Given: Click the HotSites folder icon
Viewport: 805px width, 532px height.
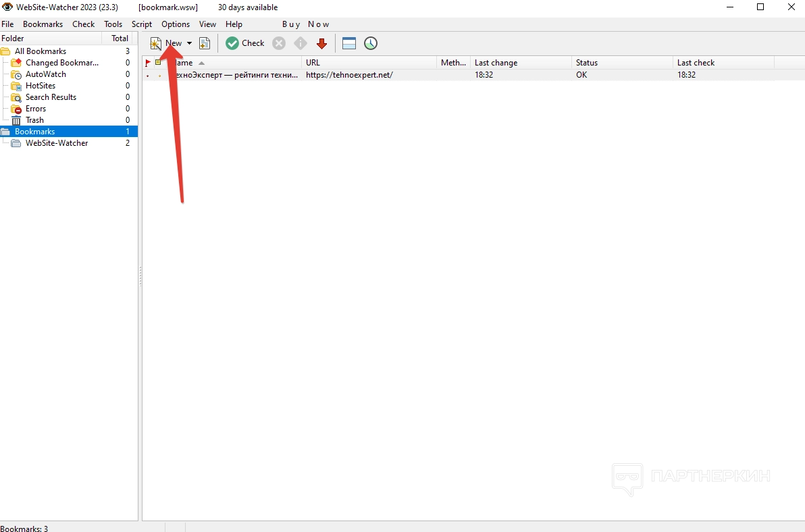Looking at the screenshot, I should point(16,86).
